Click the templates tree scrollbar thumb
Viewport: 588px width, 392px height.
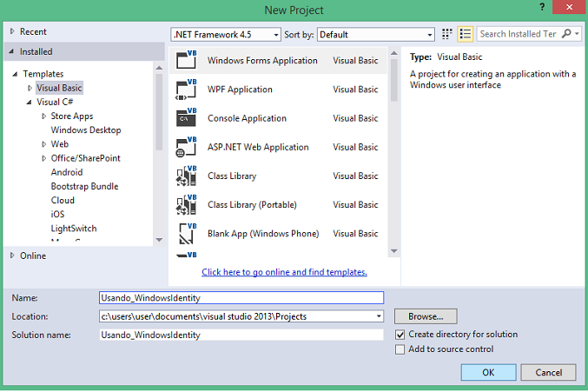coord(159,112)
